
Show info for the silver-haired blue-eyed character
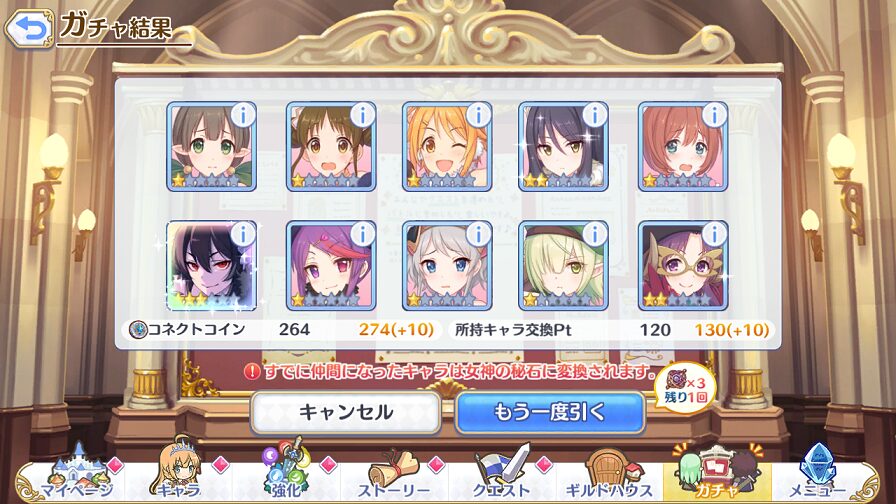(x=478, y=234)
